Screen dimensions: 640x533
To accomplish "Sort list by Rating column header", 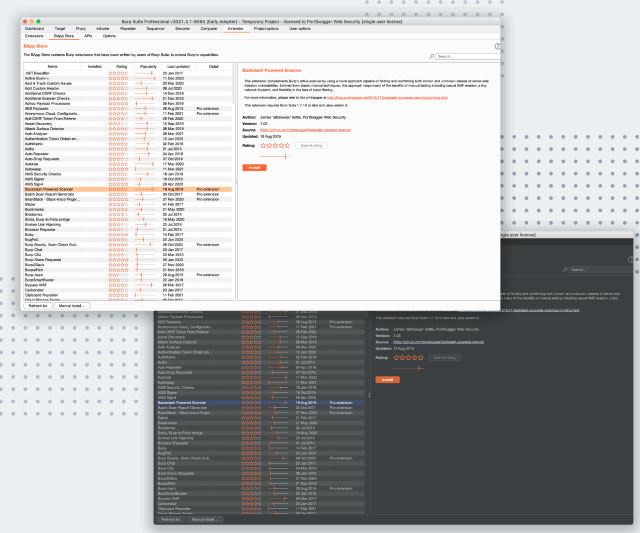I will click(x=122, y=66).
